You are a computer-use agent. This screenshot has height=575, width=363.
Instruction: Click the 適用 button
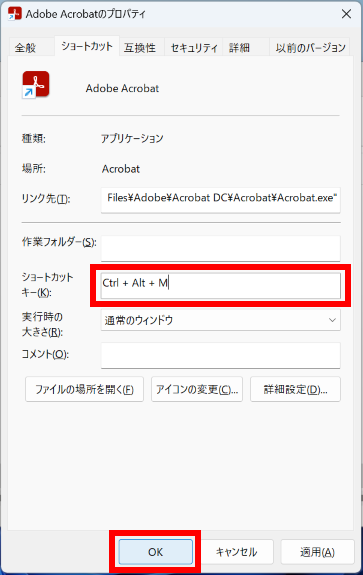pos(317,552)
